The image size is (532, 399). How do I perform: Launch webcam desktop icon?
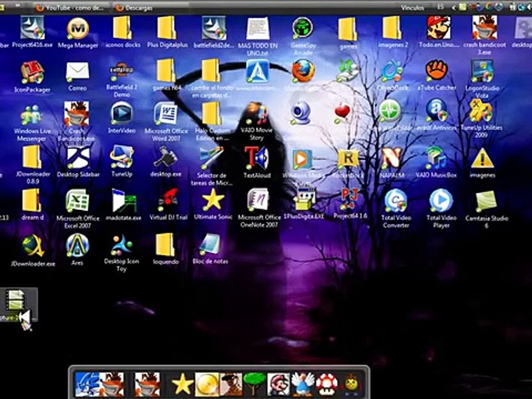[300, 113]
